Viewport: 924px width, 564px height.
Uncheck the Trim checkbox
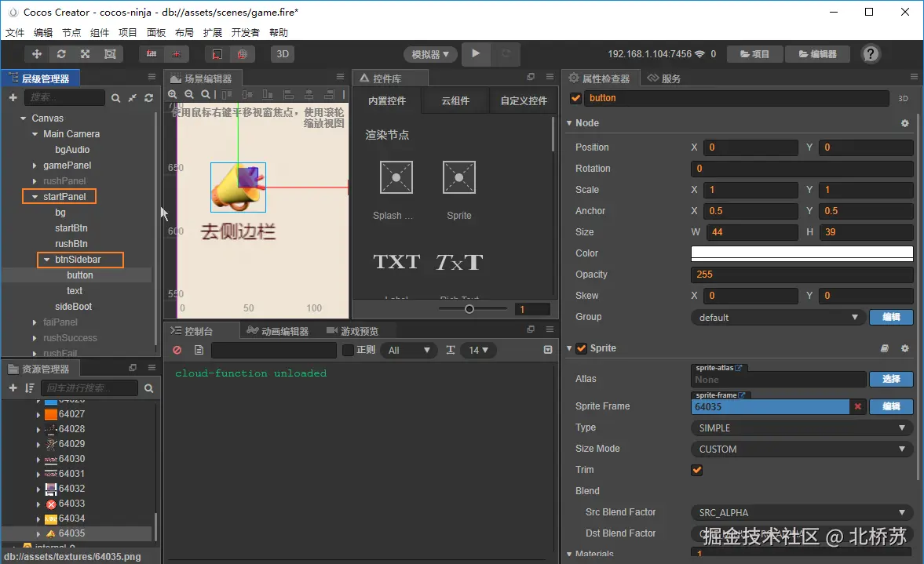(696, 470)
